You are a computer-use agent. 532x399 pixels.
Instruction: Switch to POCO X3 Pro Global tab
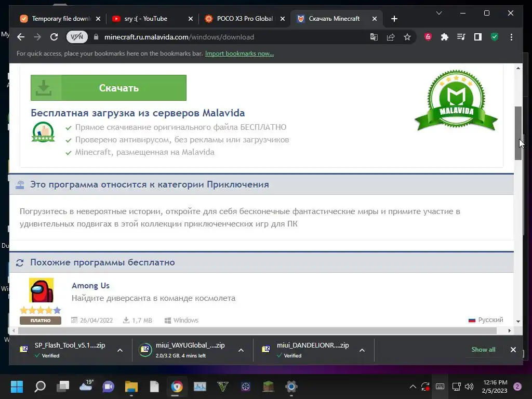click(245, 19)
